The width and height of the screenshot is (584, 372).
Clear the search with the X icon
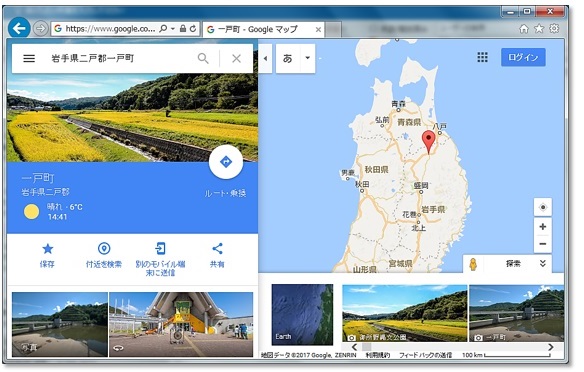[x=236, y=58]
